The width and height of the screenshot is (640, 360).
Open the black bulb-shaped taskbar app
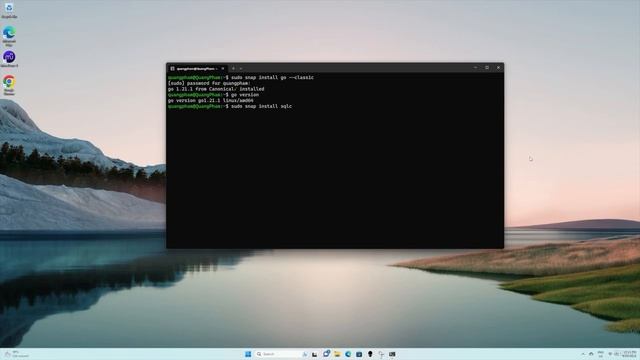[370, 354]
